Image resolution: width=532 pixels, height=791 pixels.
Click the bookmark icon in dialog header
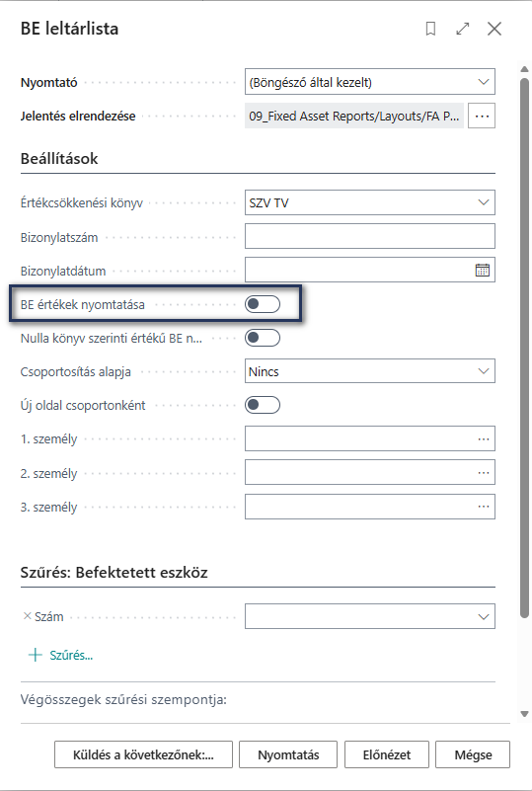pyautogui.click(x=430, y=29)
